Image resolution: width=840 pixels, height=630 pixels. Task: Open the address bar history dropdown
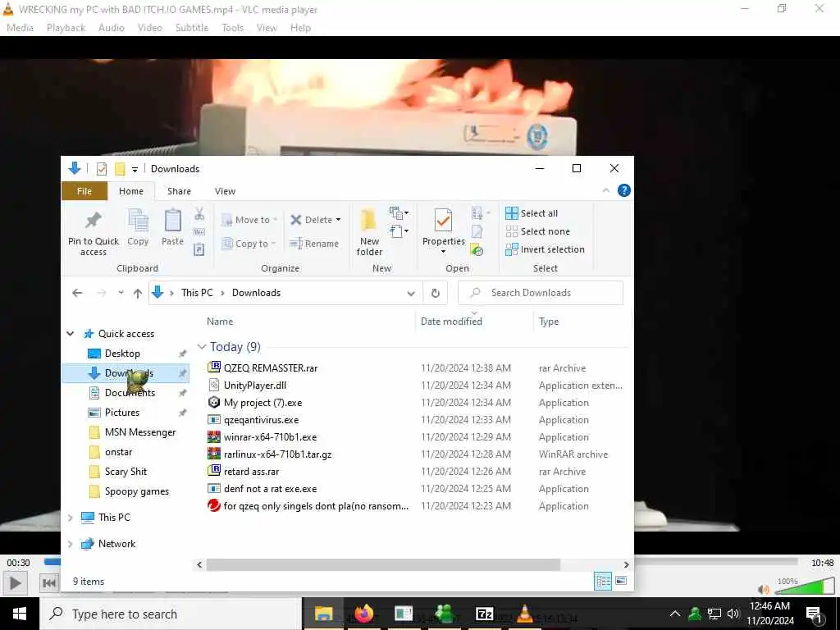click(x=411, y=293)
